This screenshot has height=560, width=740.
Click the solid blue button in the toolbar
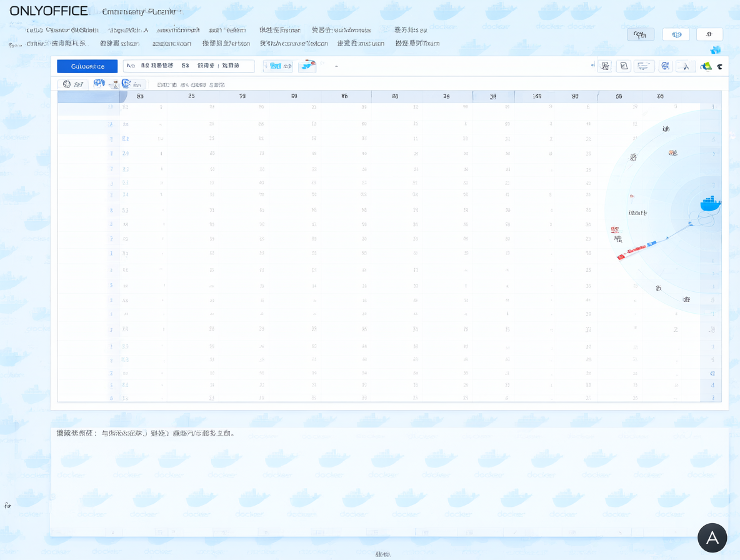click(87, 66)
